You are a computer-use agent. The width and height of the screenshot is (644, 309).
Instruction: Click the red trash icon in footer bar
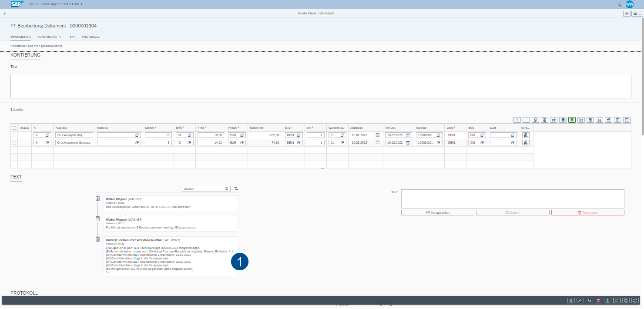click(598, 300)
